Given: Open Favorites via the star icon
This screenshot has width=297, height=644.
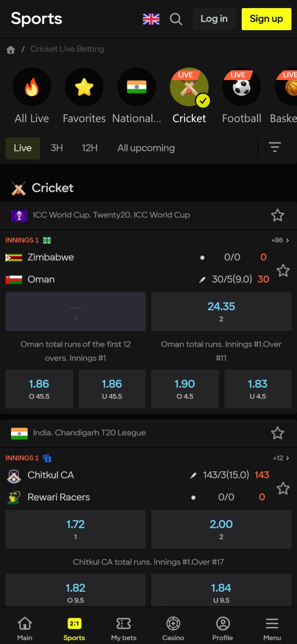Looking at the screenshot, I should tap(84, 87).
